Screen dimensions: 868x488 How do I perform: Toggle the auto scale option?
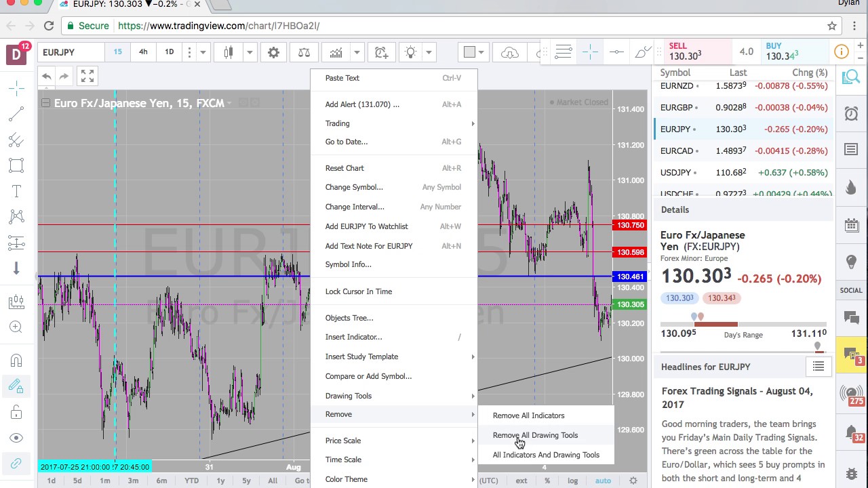point(603,481)
